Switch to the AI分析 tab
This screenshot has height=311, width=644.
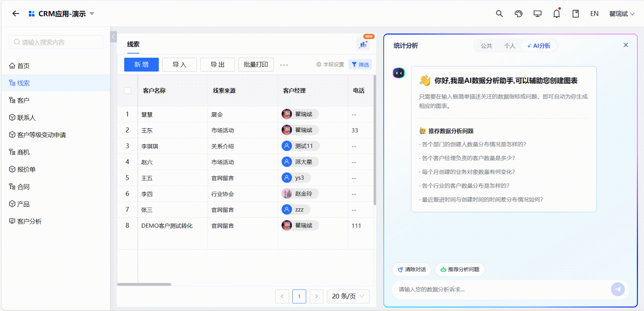539,46
